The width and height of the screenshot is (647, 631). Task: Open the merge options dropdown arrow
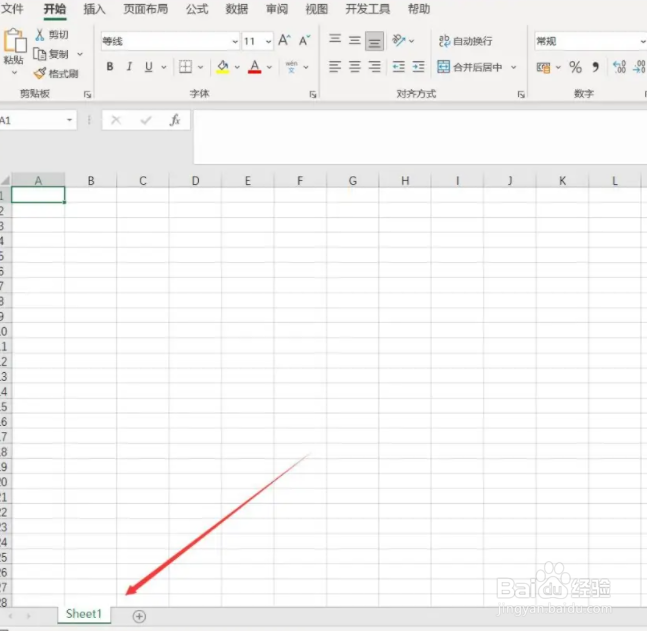point(514,67)
